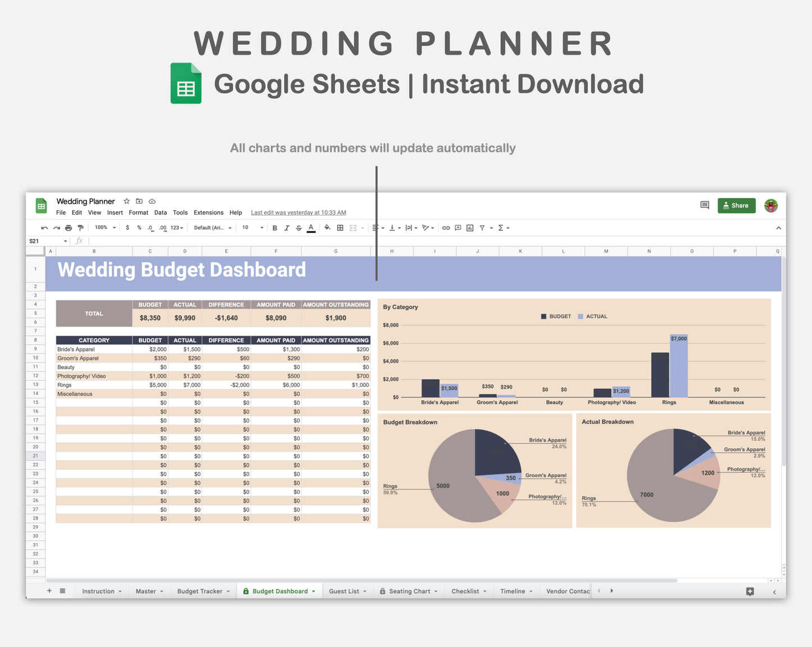Toggle the formula bar functions menu

79,240
